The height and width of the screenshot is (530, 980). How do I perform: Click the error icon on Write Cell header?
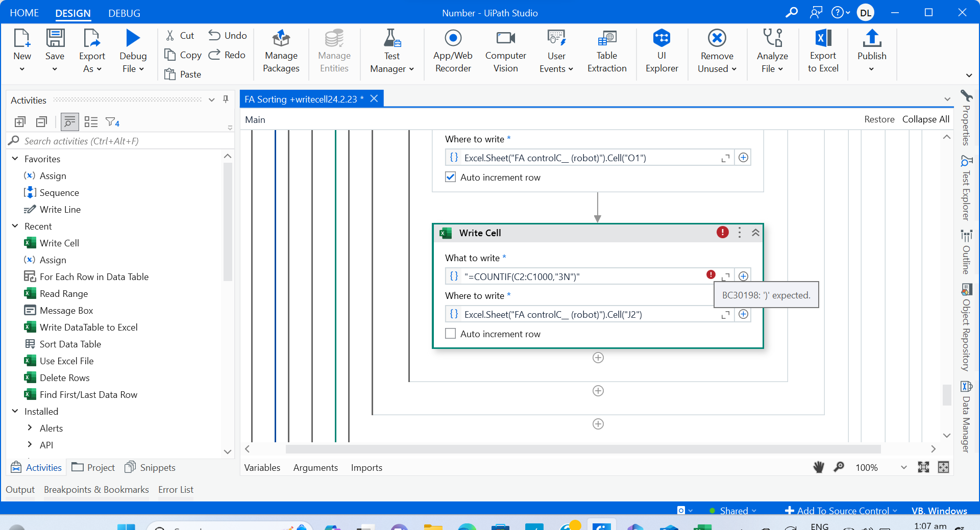pyautogui.click(x=722, y=233)
